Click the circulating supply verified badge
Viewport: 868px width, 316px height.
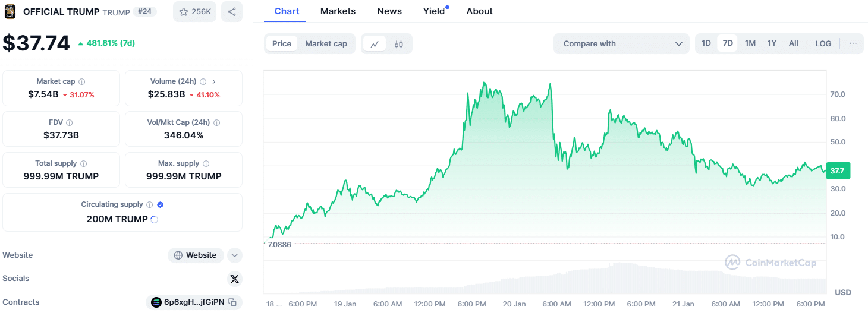coord(161,204)
